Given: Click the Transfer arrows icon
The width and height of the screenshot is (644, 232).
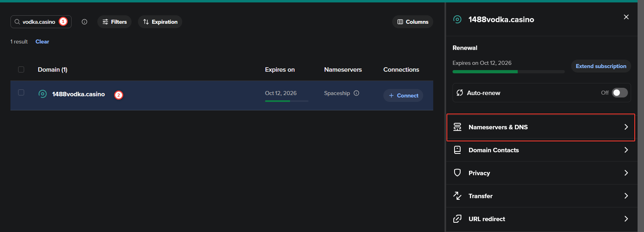Looking at the screenshot, I should (x=457, y=196).
